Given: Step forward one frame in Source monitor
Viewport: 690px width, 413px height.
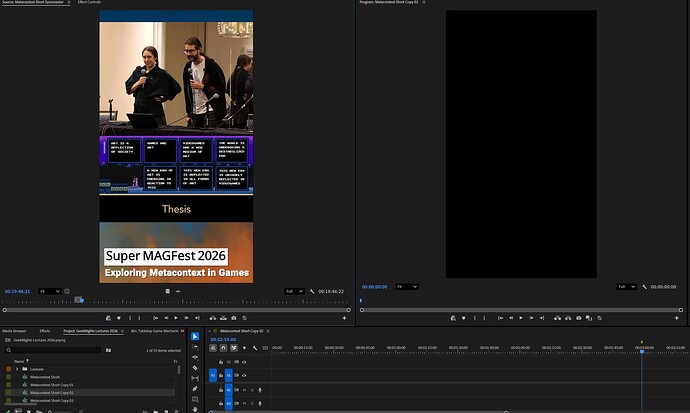Looking at the screenshot, I should 187,318.
